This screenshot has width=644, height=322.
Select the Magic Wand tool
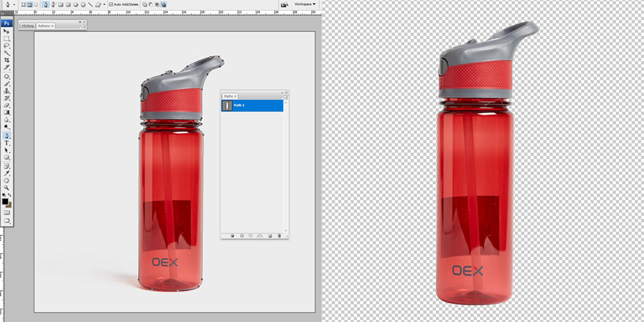(6, 53)
